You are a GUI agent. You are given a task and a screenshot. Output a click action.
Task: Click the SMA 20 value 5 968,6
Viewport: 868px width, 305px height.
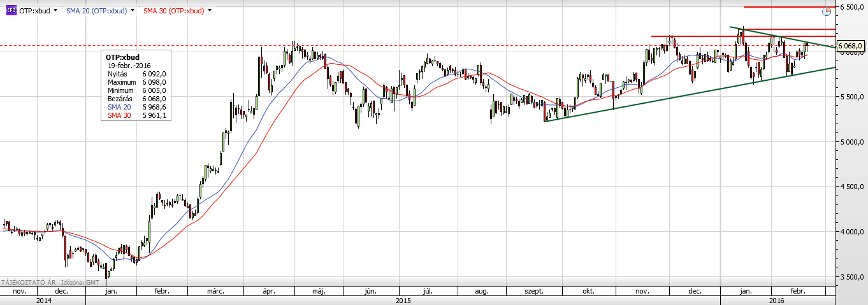click(x=154, y=107)
